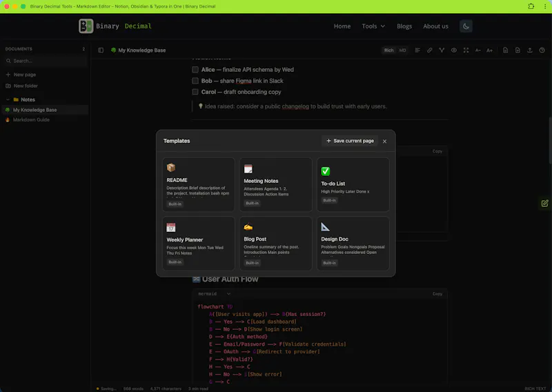
Task: Click the link icon in the editor toolbar
Action: (x=429, y=50)
